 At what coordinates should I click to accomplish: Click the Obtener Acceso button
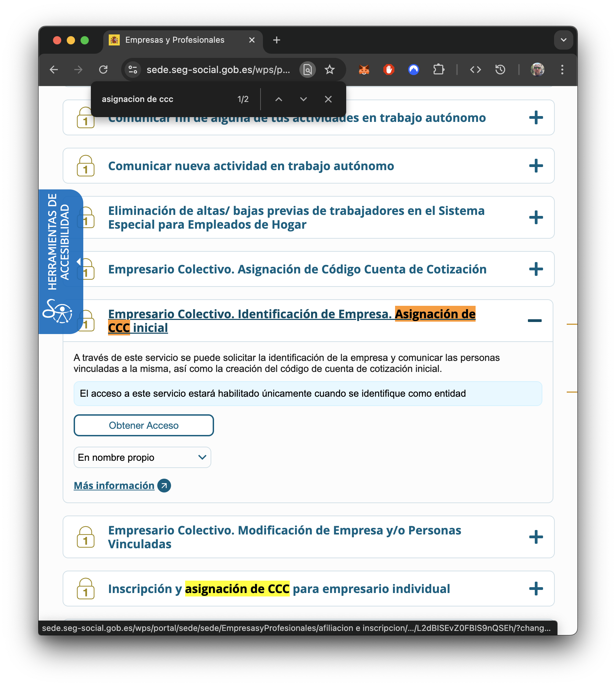[x=144, y=426]
